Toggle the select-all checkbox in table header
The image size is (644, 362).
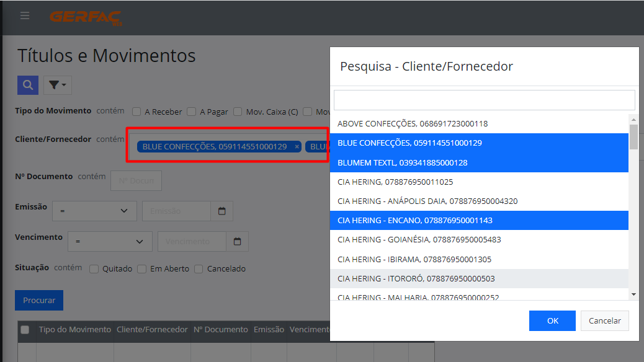click(x=25, y=330)
